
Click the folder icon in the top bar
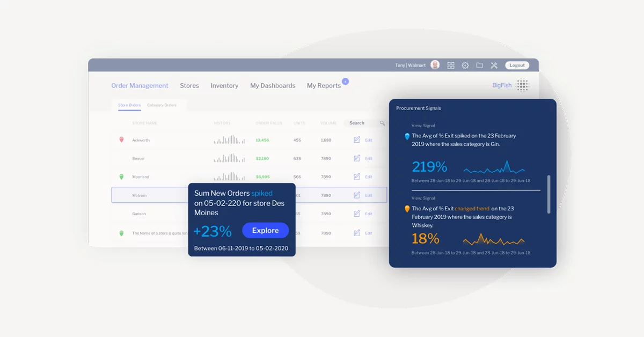point(480,65)
